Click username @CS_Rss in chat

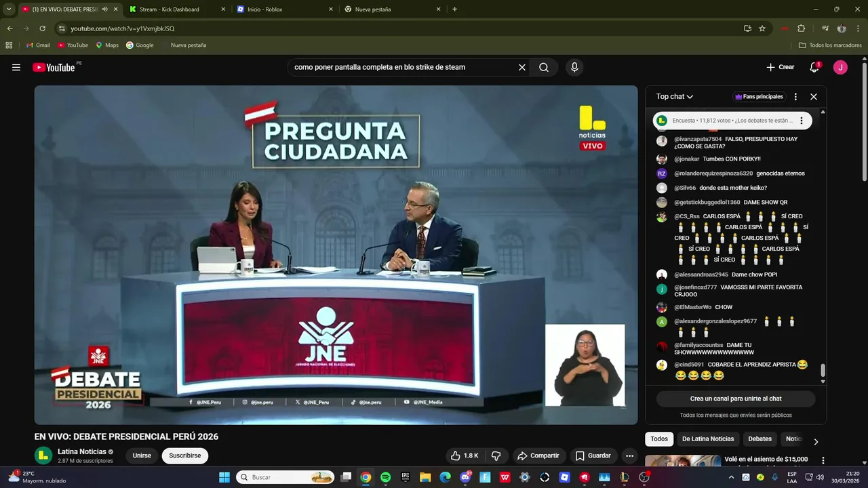(x=687, y=216)
